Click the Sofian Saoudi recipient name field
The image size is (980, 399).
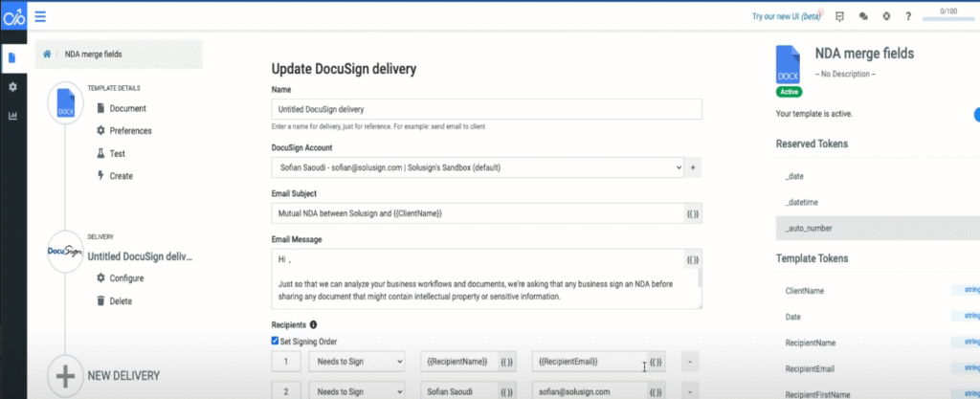tap(459, 391)
